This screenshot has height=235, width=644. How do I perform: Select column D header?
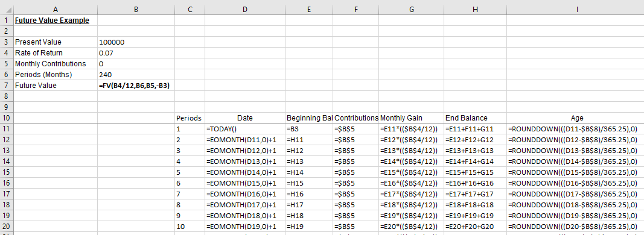245,10
